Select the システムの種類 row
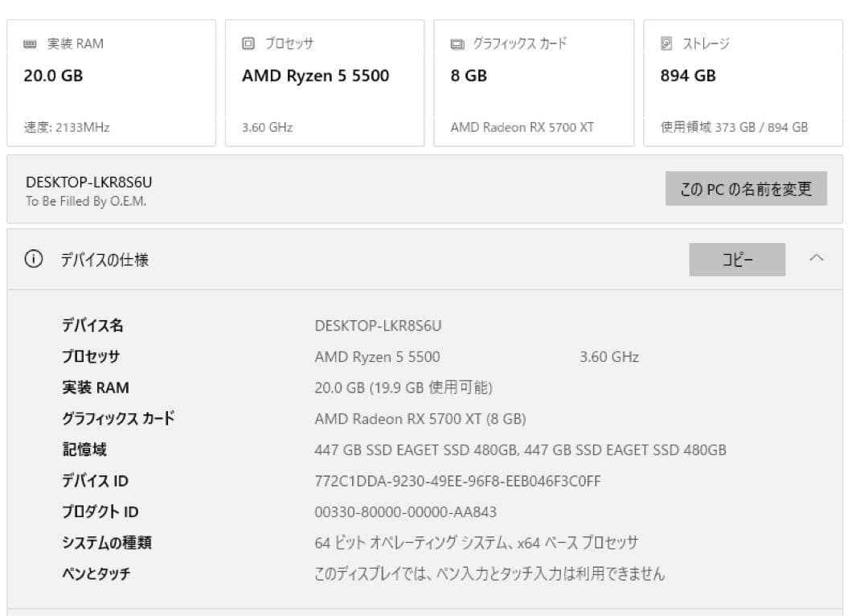 point(478,543)
